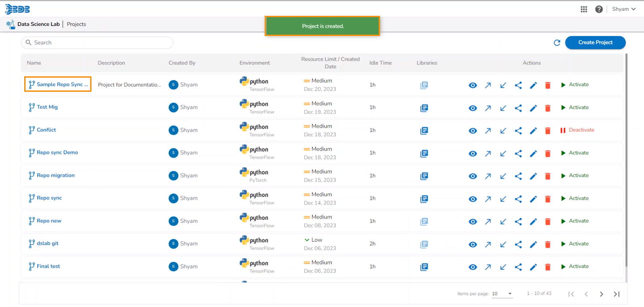Click the pull arrow for dslab git
This screenshot has width=644, height=307.
tap(503, 244)
